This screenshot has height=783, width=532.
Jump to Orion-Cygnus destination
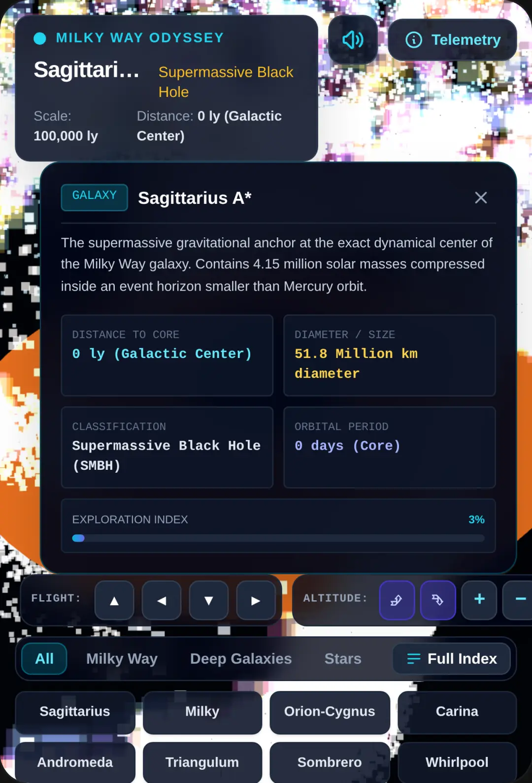330,712
